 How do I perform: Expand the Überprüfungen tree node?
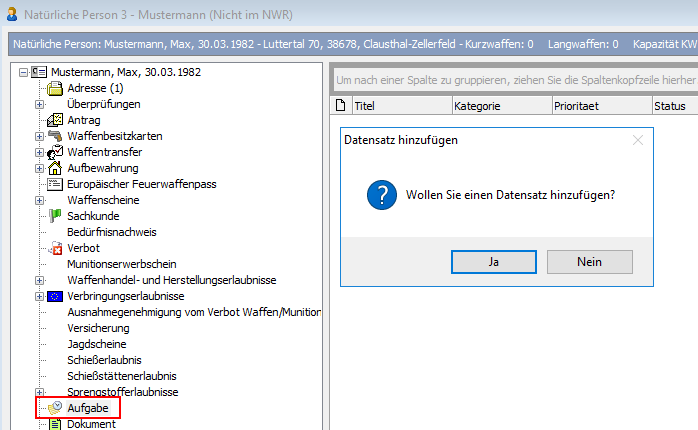click(x=40, y=104)
